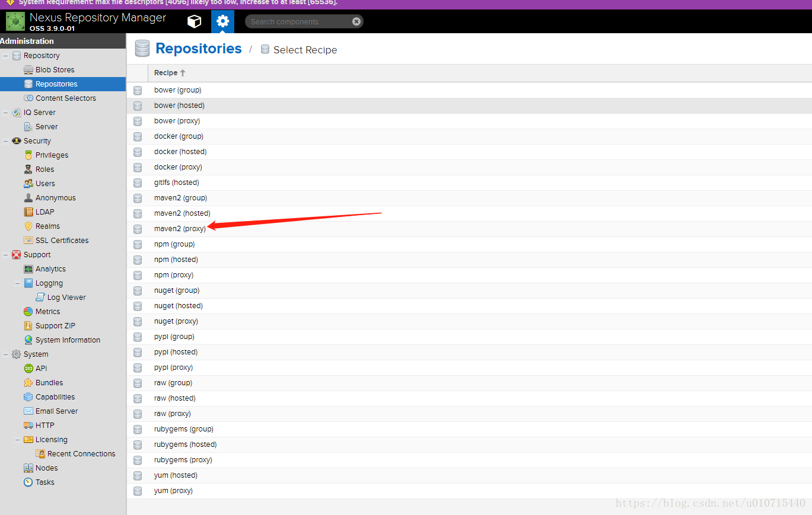Open the Tasks clock icon
This screenshot has width=812, height=515.
28,482
